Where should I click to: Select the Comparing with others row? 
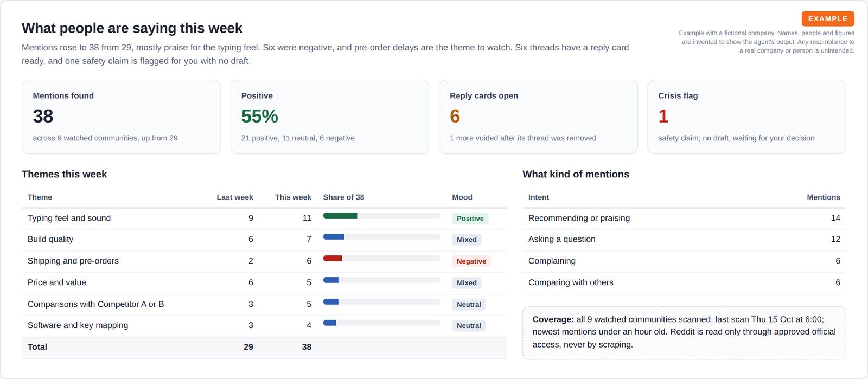[684, 283]
